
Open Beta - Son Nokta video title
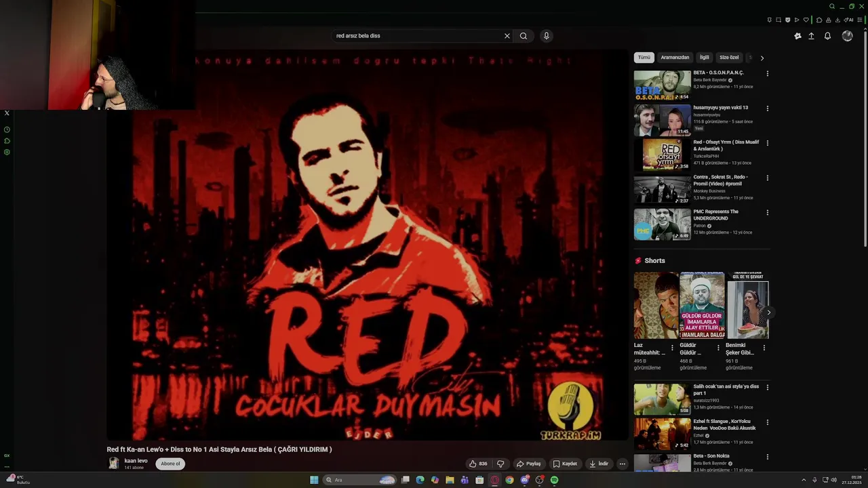711,456
